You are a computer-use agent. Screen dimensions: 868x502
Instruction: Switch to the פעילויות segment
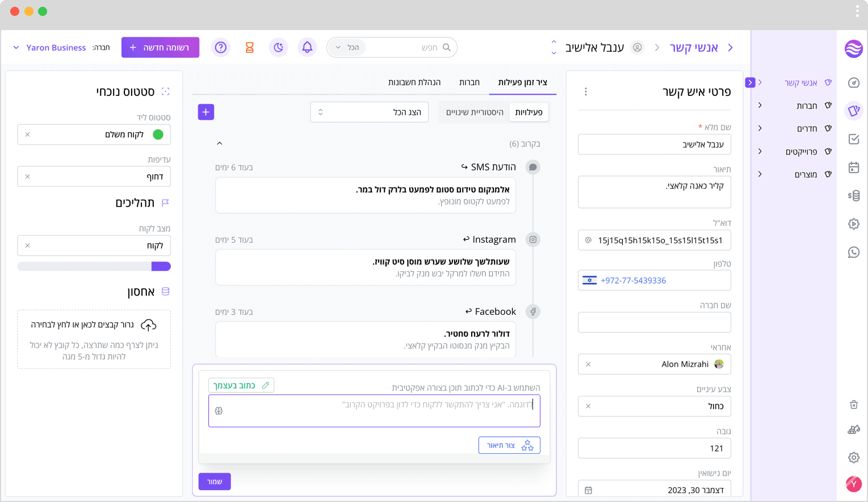(529, 112)
